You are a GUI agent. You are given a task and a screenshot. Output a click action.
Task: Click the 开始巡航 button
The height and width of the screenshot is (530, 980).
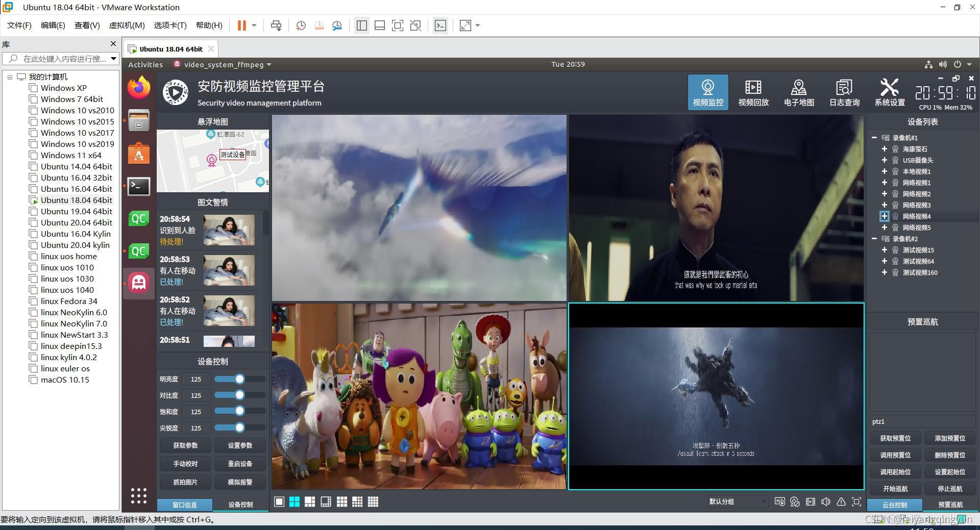coord(895,489)
